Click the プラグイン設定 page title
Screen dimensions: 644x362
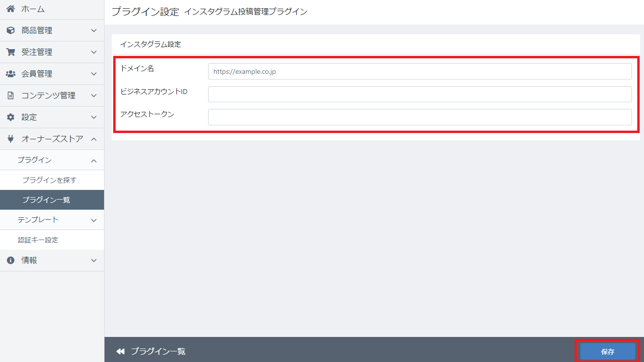coord(145,12)
